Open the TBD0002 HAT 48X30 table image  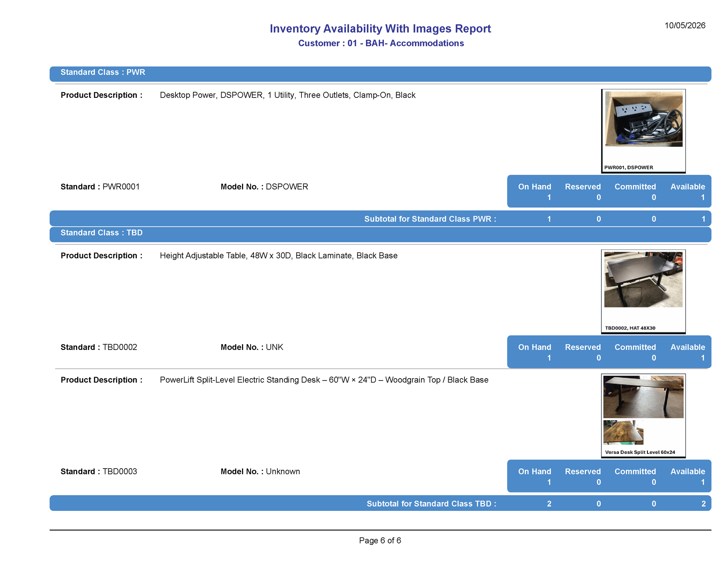click(643, 291)
